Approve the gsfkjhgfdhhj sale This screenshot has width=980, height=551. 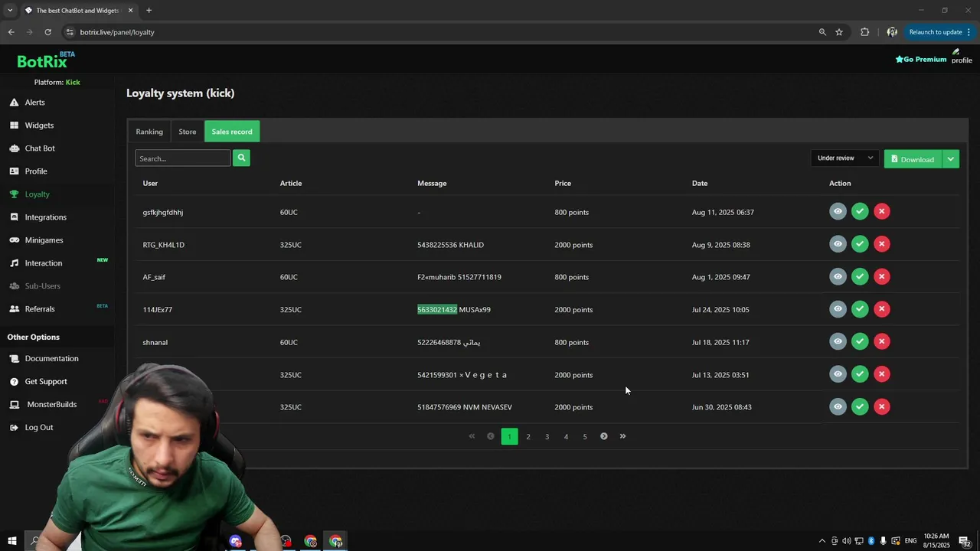click(x=860, y=211)
